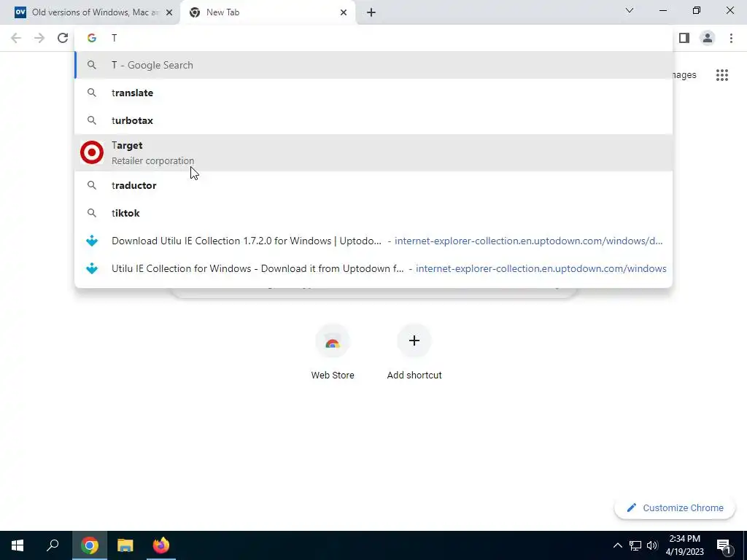
Task: Choose the traductor suggestion
Action: 373,185
